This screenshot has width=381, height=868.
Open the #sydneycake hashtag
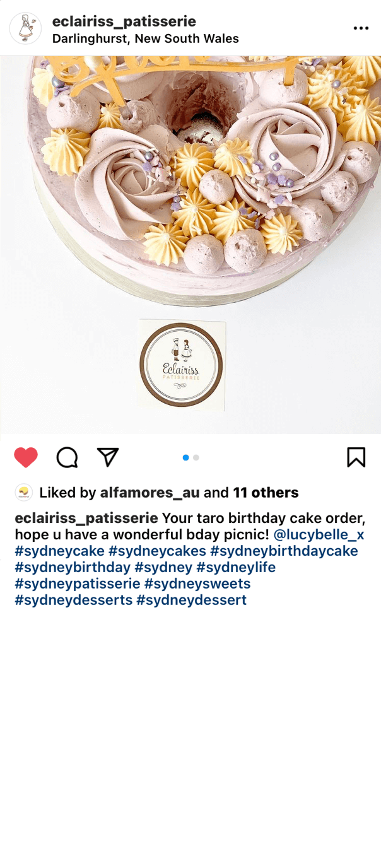pos(60,551)
